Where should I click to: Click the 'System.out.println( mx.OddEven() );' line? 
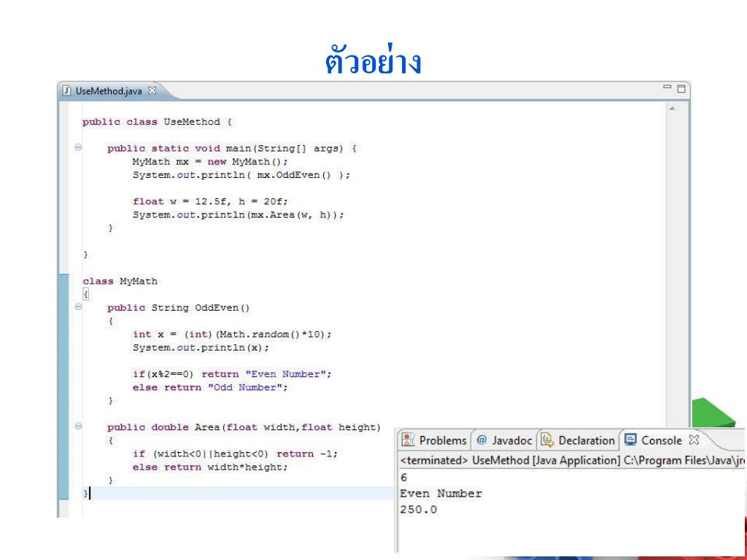pyautogui.click(x=241, y=175)
